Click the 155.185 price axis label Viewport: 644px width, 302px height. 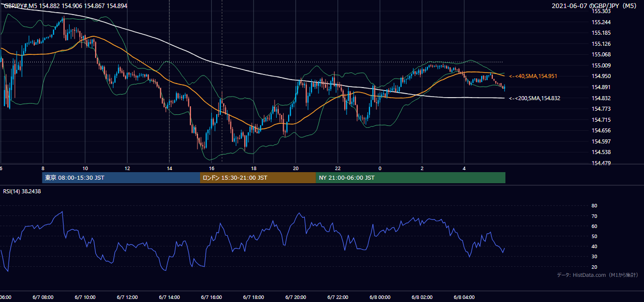tap(601, 33)
